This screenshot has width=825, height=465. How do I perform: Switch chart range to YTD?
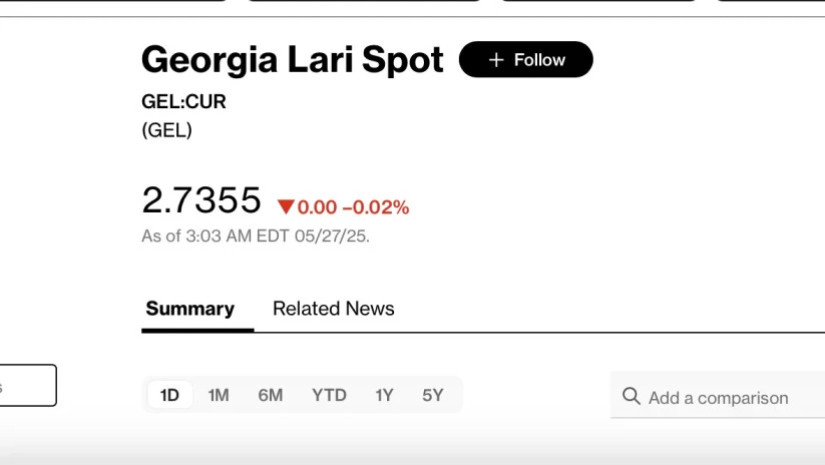click(x=329, y=395)
